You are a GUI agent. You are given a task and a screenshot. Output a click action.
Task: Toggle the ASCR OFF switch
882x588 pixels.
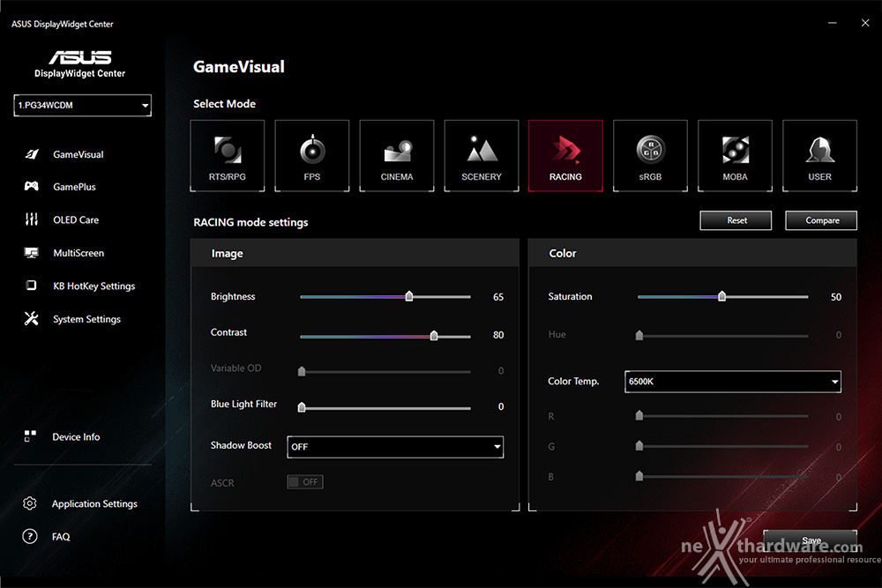tap(305, 481)
